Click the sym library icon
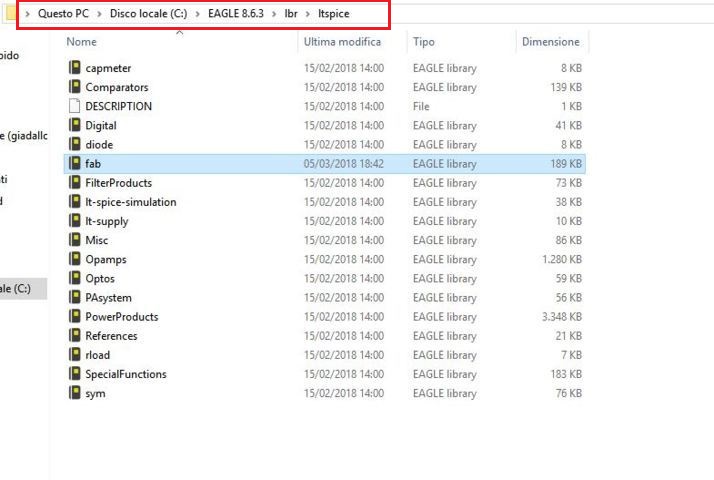 (75, 393)
